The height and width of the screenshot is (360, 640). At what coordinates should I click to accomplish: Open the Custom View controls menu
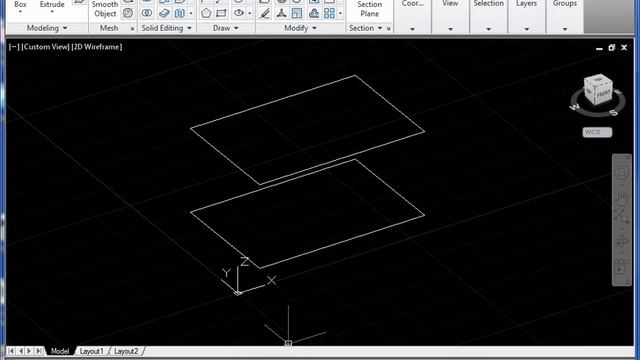pos(46,47)
